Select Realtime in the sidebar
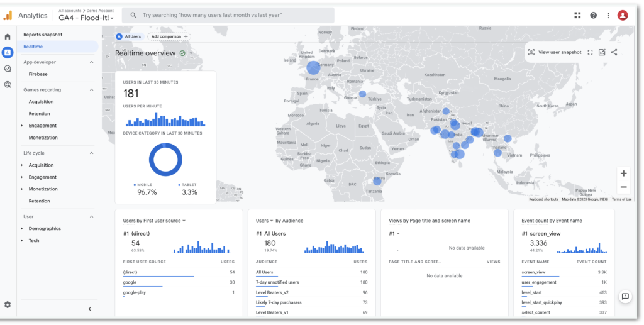Viewport: 644px width, 325px height. pos(57,47)
